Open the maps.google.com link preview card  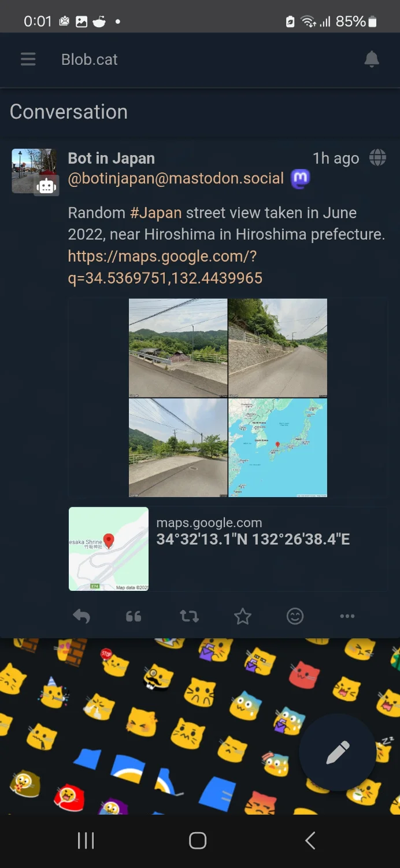228,549
